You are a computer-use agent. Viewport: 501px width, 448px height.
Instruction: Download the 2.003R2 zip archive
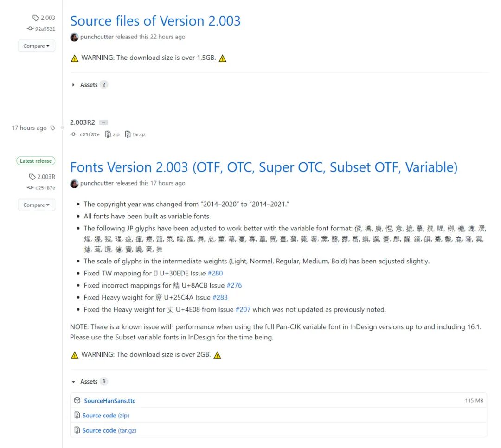point(116,134)
